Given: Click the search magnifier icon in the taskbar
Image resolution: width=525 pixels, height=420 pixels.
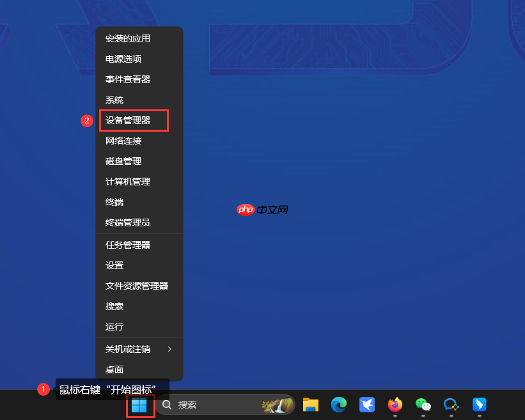Looking at the screenshot, I should point(167,405).
